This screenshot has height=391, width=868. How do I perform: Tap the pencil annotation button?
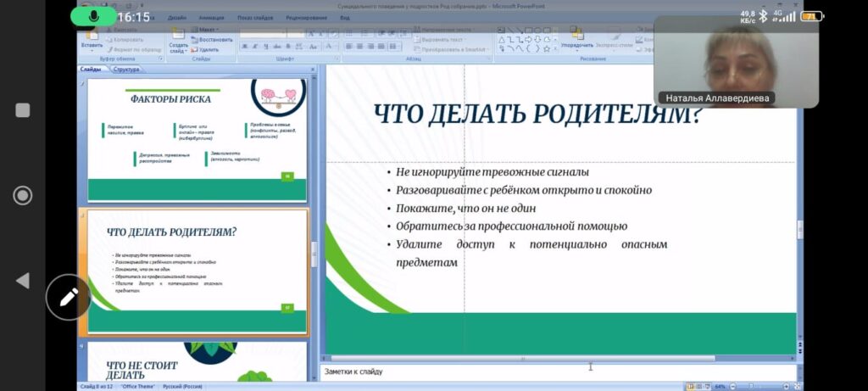[x=68, y=297]
